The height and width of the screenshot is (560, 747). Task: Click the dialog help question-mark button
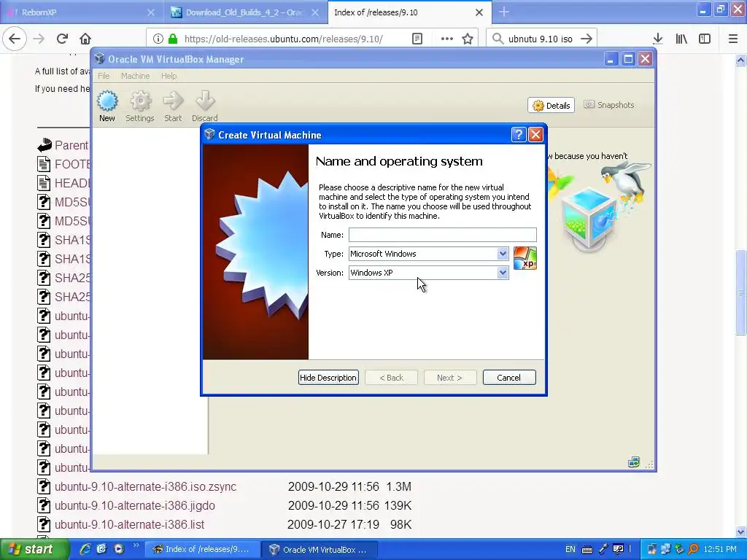tap(519, 135)
